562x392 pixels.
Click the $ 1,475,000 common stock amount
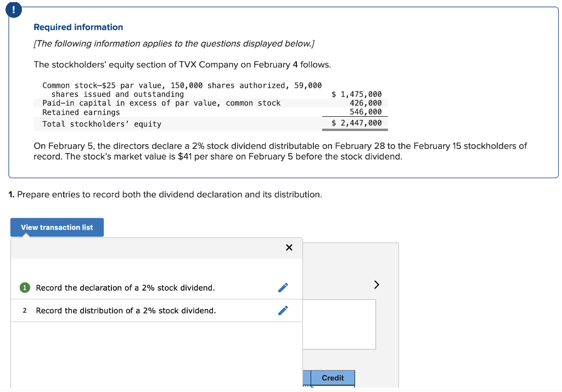click(356, 94)
